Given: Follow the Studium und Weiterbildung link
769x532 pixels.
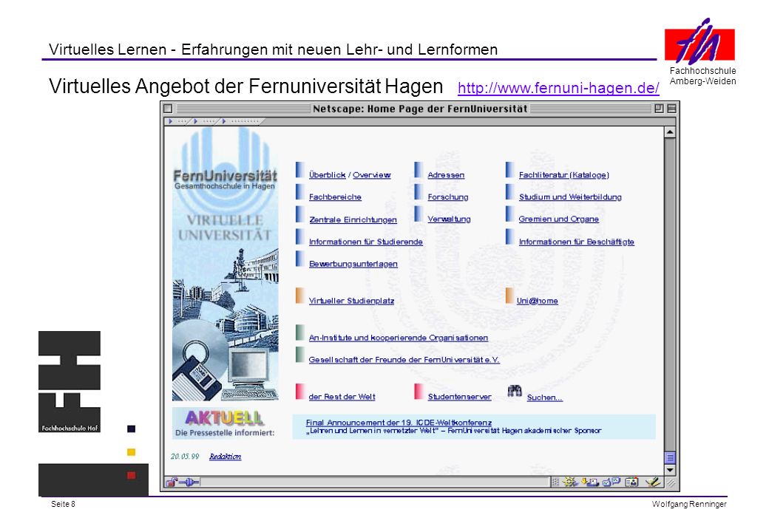Looking at the screenshot, I should pyautogui.click(x=570, y=197).
